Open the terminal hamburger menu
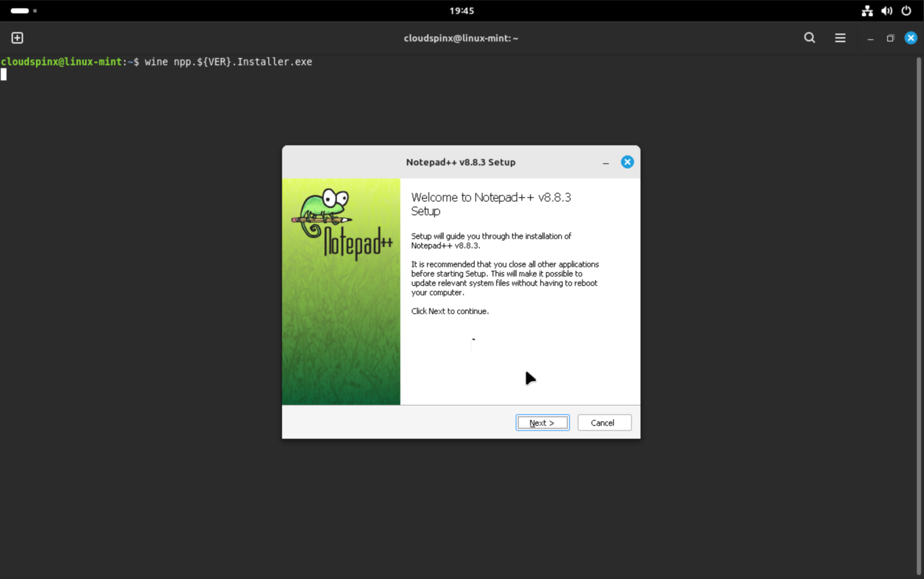924x579 pixels. 840,37
